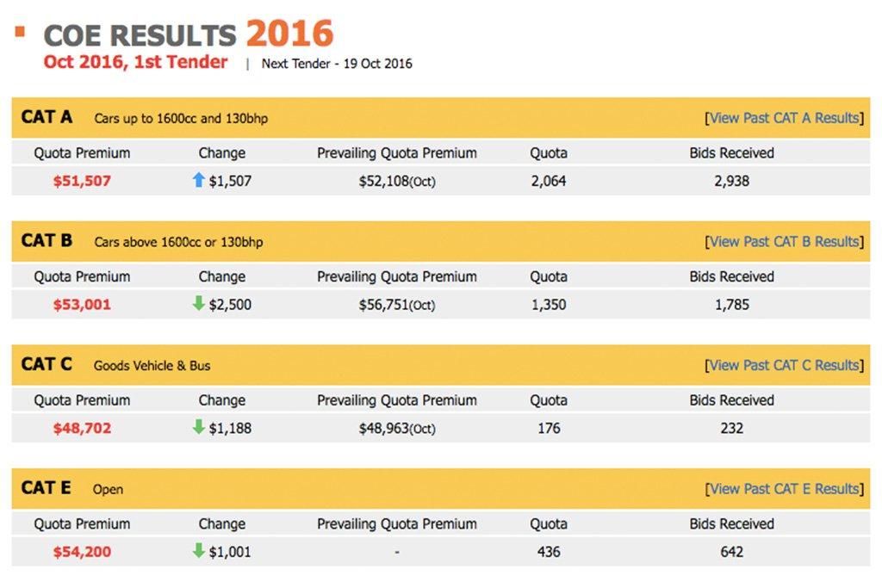Click the green down arrow in CAT E
Viewport: 882px width, 588px height.
(x=199, y=550)
